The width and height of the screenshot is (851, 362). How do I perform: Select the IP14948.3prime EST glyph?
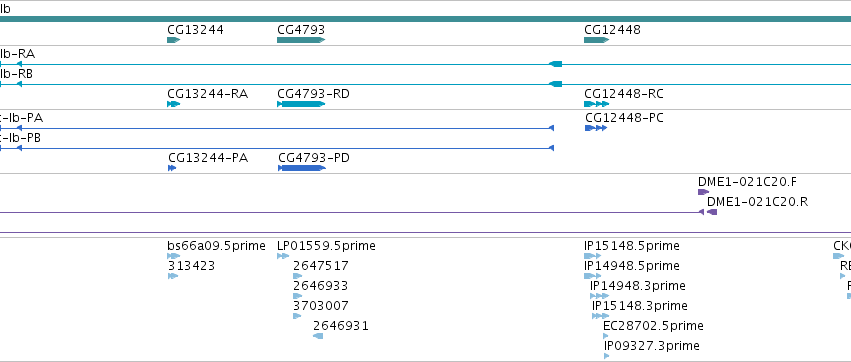click(x=599, y=296)
